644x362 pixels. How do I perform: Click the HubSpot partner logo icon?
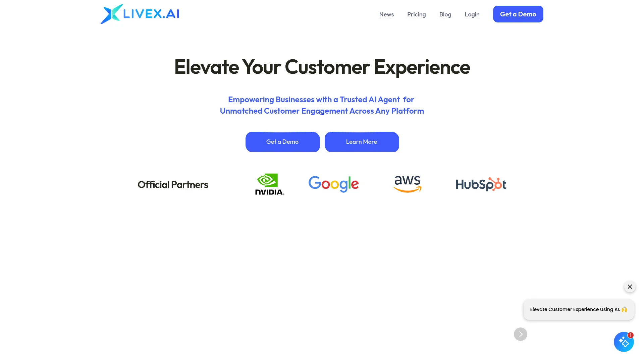pos(481,184)
